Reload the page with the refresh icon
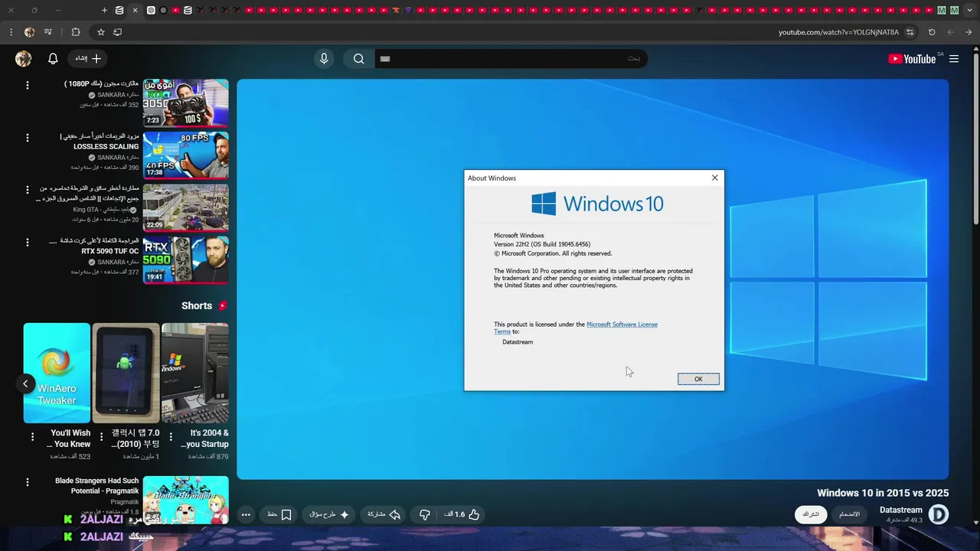Image resolution: width=980 pixels, height=551 pixels. [x=932, y=32]
